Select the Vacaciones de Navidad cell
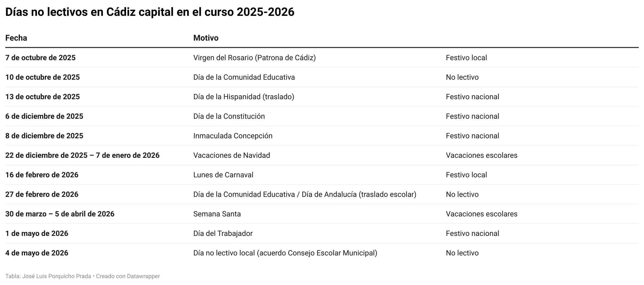The image size is (644, 285). tap(231, 155)
